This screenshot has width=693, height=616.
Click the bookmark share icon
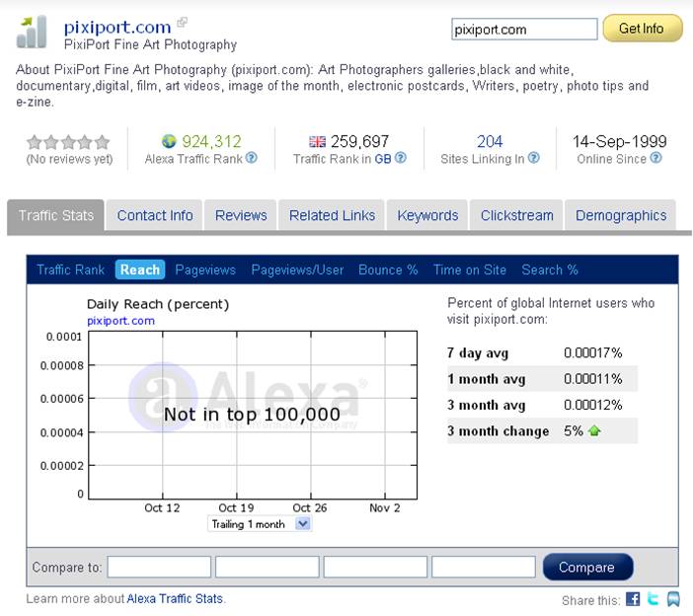[x=673, y=599]
